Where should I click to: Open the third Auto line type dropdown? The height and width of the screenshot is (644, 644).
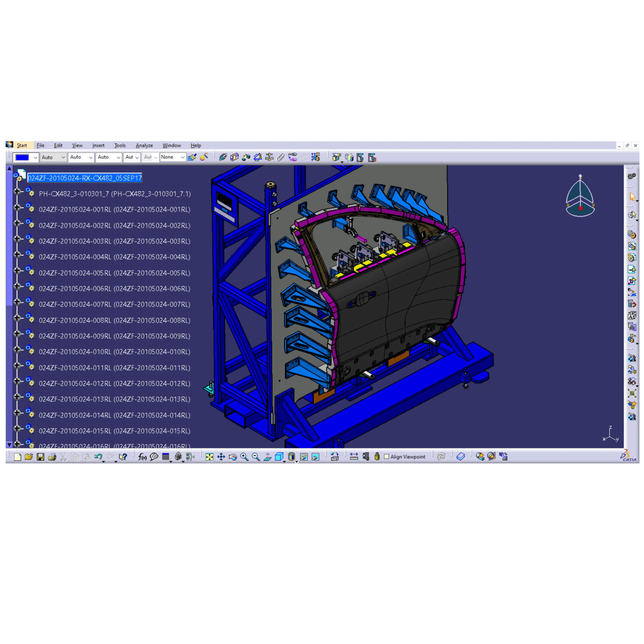click(x=108, y=157)
